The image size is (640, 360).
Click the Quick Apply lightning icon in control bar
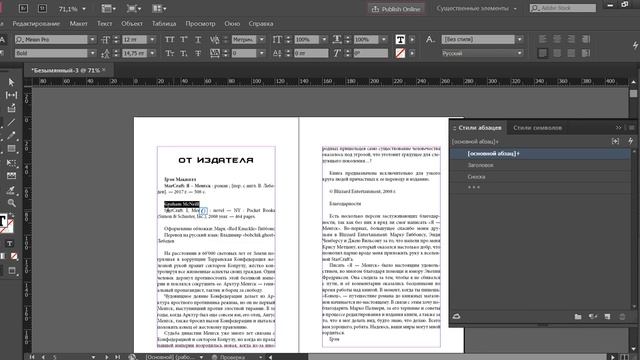(x=636, y=46)
